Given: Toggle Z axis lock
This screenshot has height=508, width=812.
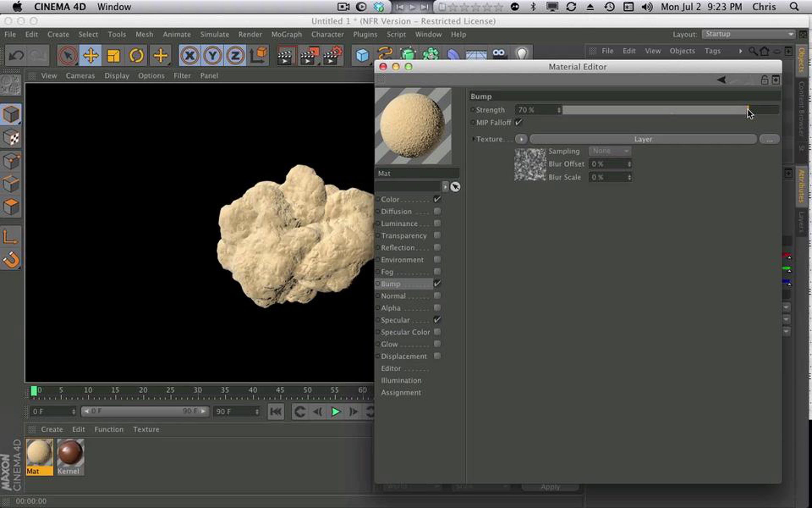Looking at the screenshot, I should coord(235,55).
